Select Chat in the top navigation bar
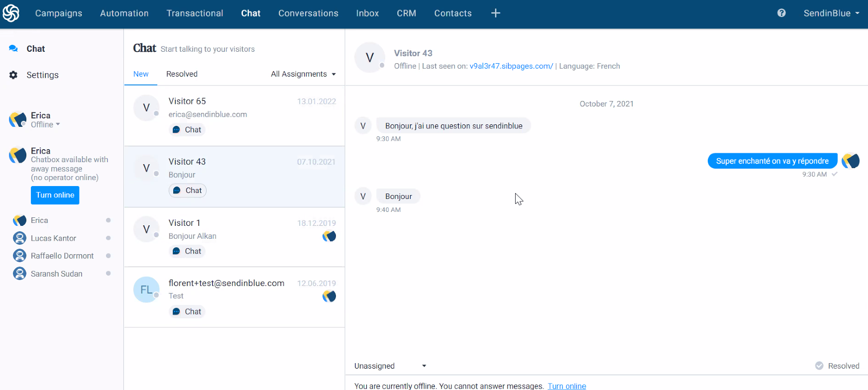The height and width of the screenshot is (390, 868). pyautogui.click(x=251, y=13)
